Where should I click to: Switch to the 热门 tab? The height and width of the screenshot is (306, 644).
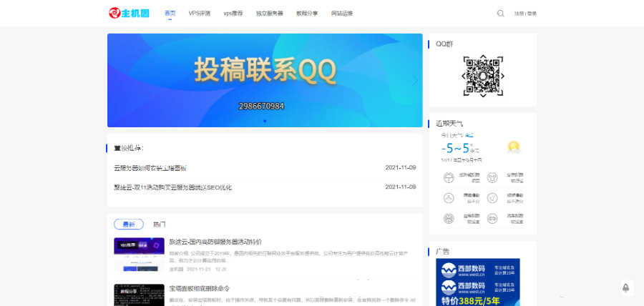coord(159,224)
